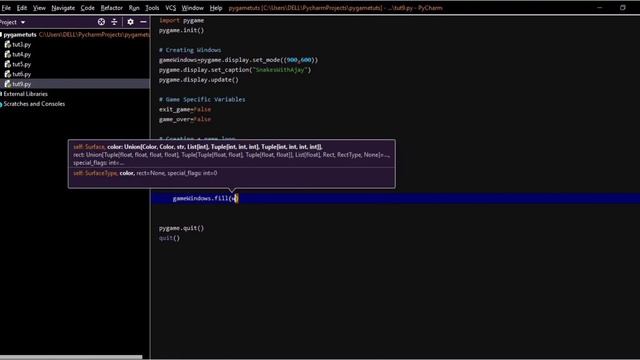640x360 pixels.
Task: Click the set_caption "SnakesWithAjay" line
Action: click(x=235, y=70)
